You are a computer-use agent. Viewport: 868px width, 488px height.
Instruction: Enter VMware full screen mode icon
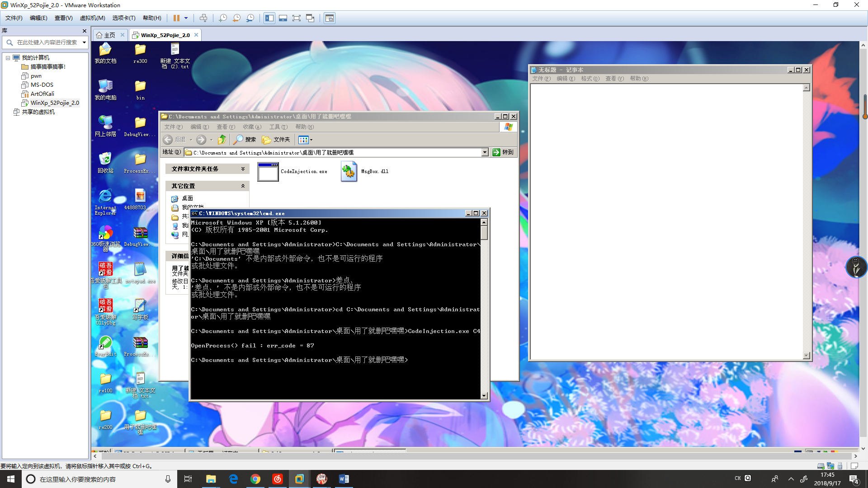click(x=297, y=18)
